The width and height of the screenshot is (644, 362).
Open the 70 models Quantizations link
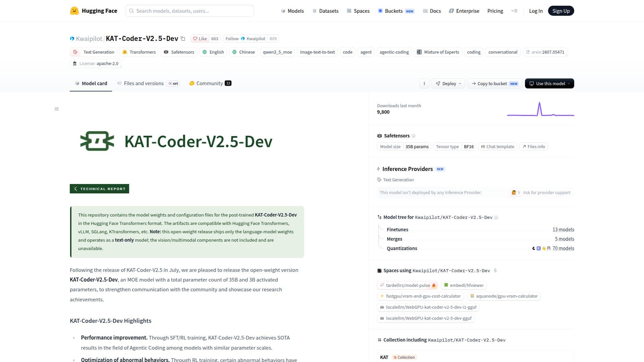563,248
